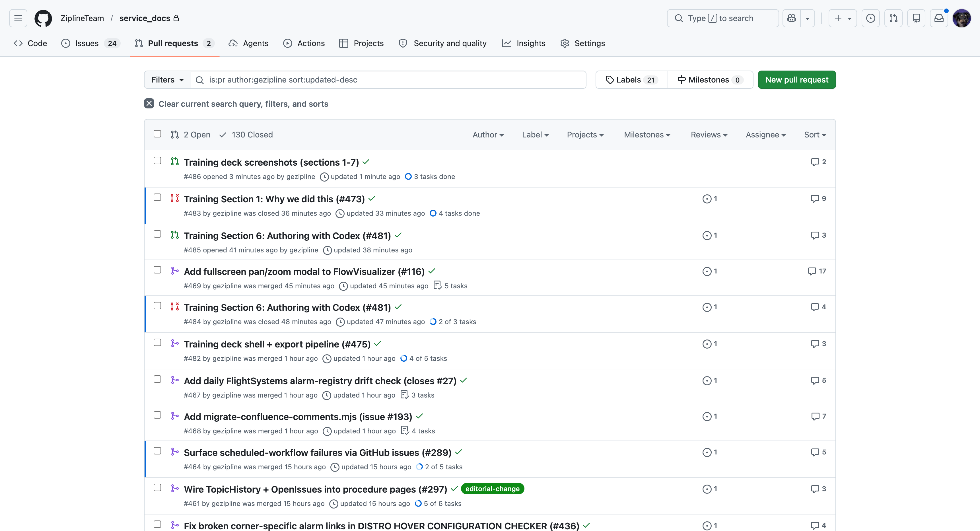This screenshot has width=980, height=531.
Task: Select checkbox for FlowVisualizer pan/zoom PR
Action: [x=157, y=270]
